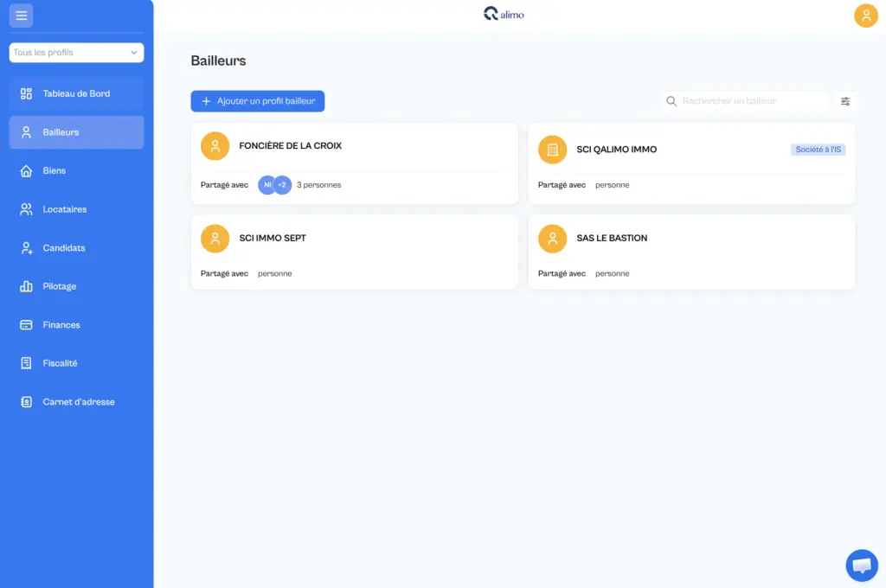Open the Carnet d'adresse menu item
Viewport: 886px width, 588px height.
coord(76,401)
